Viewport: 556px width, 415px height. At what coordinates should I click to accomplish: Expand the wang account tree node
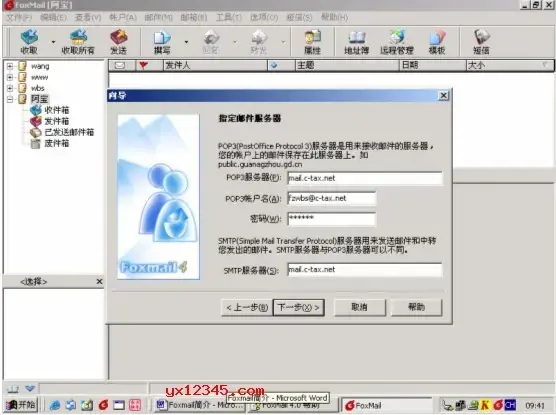(10, 66)
